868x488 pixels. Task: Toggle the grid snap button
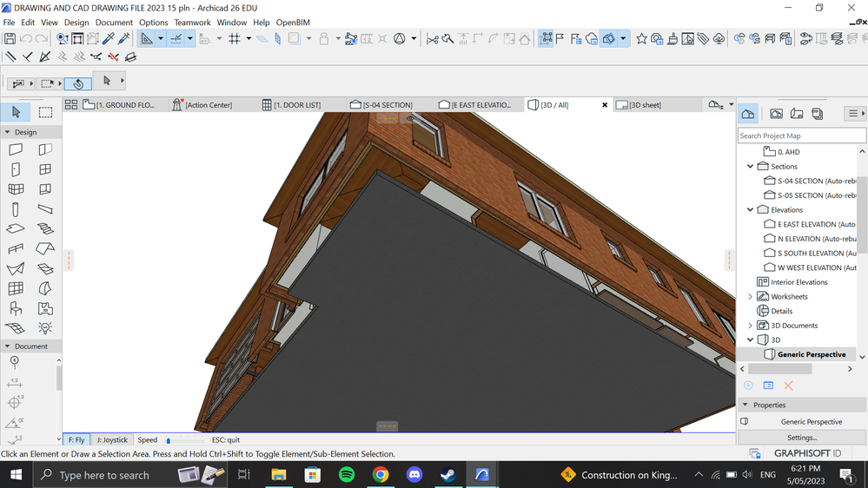tap(234, 39)
